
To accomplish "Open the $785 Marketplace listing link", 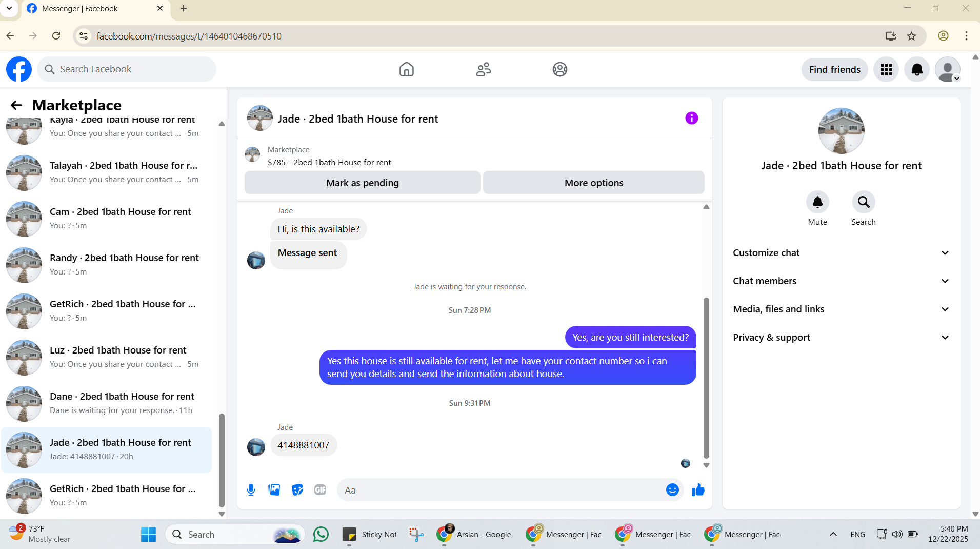I will [329, 163].
